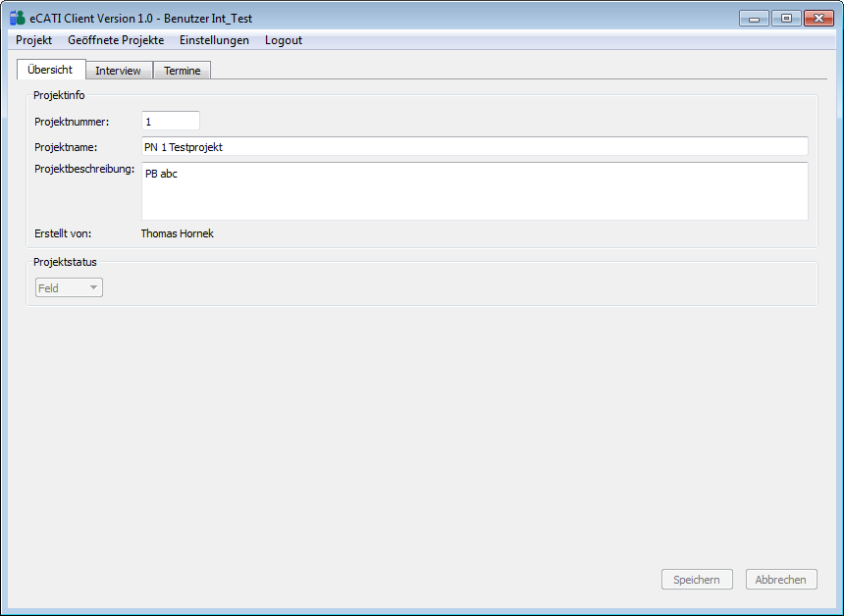Screen dimensions: 844x616
Task: Focus the Projektnummer input field
Action: 170,121
